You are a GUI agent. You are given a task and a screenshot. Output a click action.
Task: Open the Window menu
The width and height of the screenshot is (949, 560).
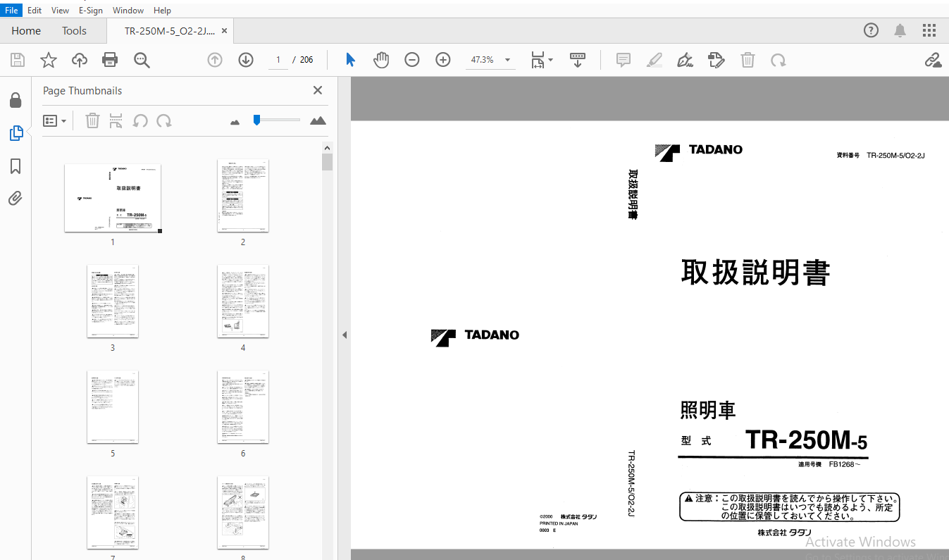[128, 11]
